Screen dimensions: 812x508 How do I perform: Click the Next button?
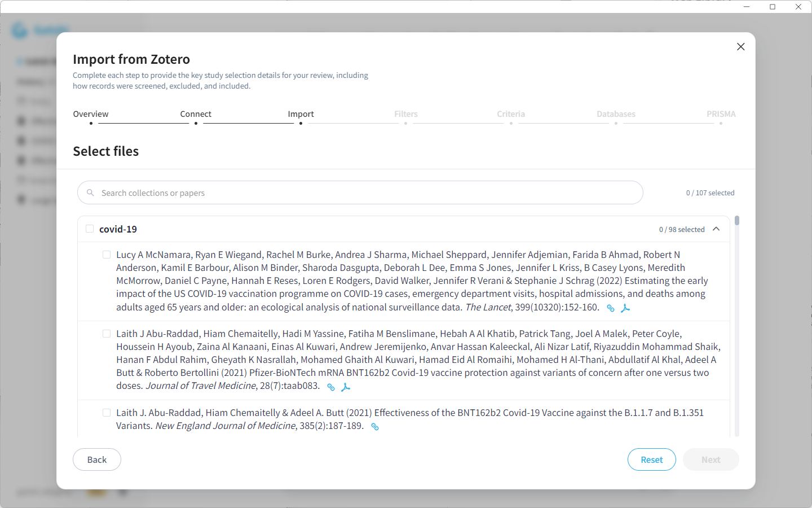click(x=711, y=459)
